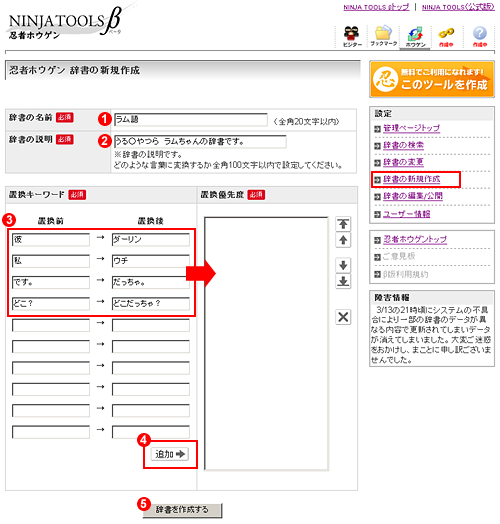Open the ビジター visitor tool icon

(x=352, y=36)
